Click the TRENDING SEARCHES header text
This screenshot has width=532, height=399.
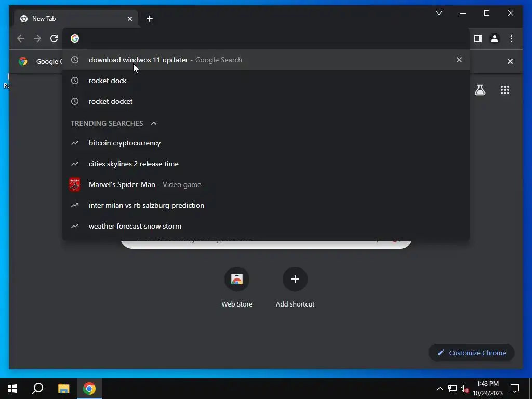point(107,123)
